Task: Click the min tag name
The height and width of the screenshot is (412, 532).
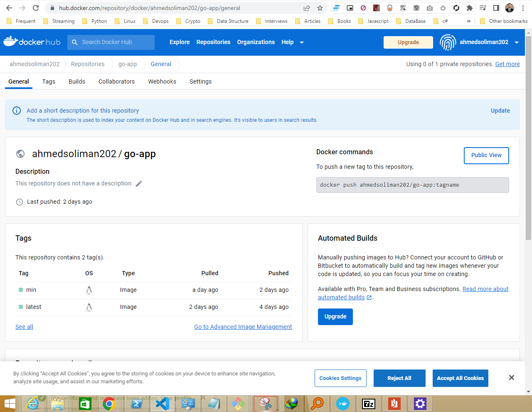Action: (x=31, y=290)
